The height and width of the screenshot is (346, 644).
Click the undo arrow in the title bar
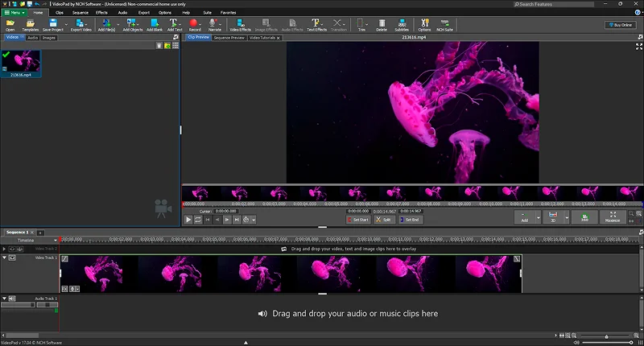coord(37,4)
